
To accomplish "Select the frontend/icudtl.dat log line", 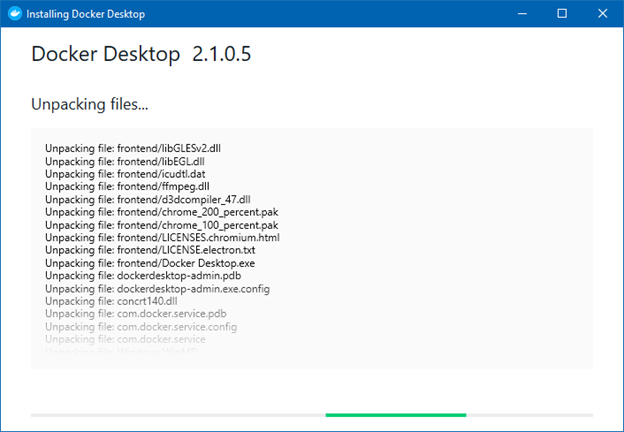I will point(125,174).
